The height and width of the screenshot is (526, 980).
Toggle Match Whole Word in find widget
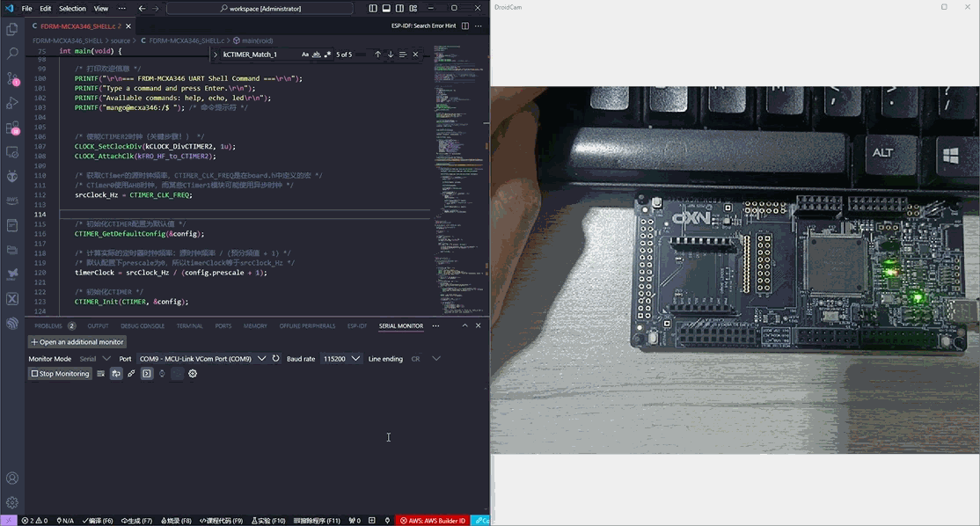[x=317, y=55]
